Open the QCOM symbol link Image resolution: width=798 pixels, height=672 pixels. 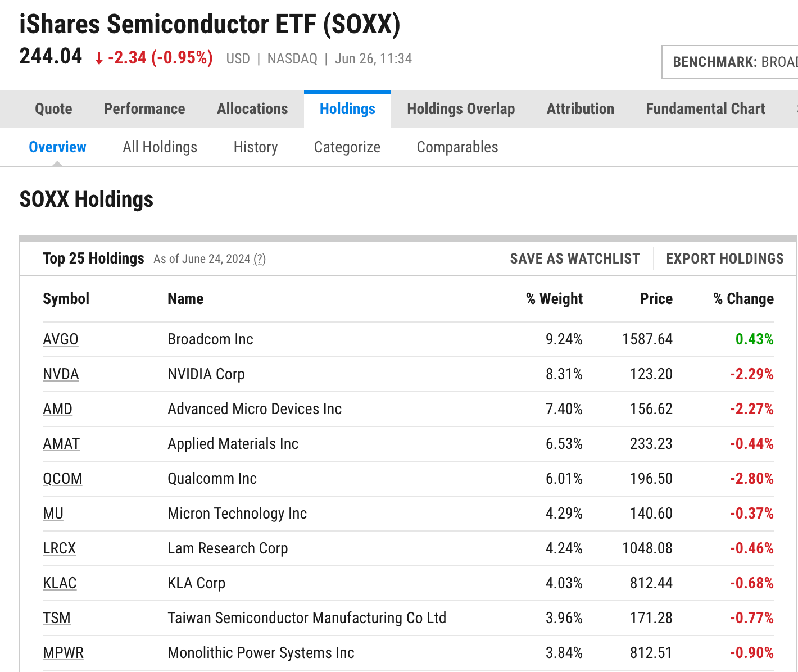(x=62, y=479)
